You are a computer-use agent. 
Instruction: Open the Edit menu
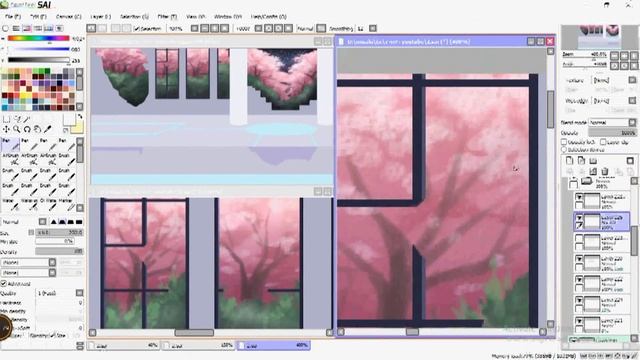(38, 17)
